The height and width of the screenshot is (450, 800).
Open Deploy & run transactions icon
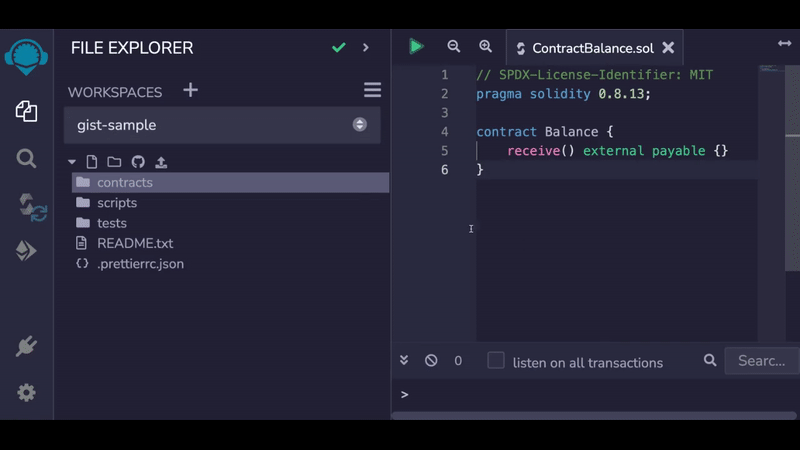(x=27, y=252)
